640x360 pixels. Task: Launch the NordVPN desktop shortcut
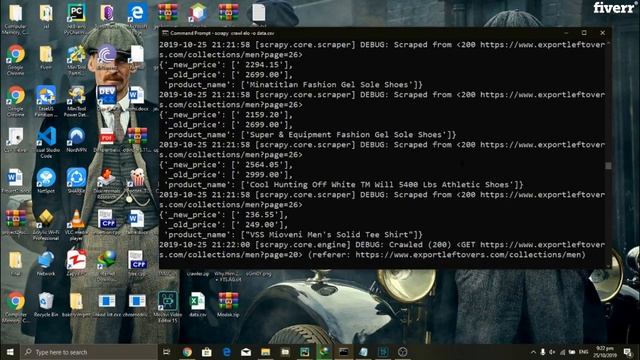(76, 137)
